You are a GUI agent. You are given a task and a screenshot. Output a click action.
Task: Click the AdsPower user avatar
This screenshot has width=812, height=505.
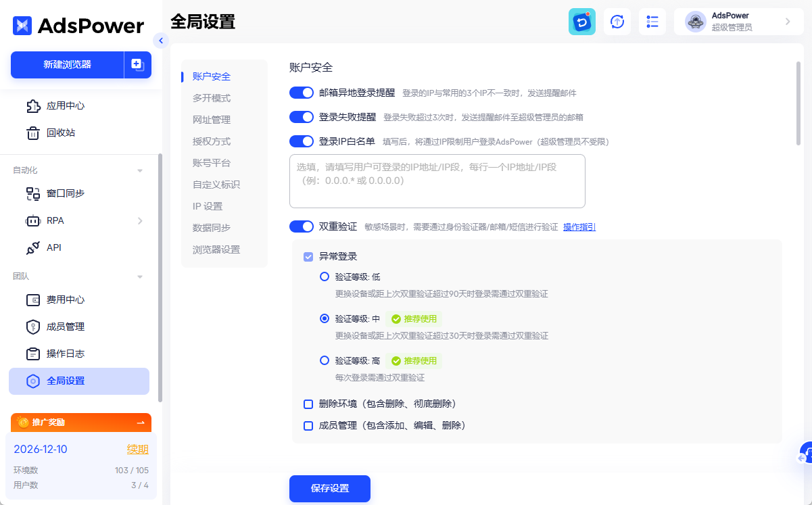tap(696, 22)
